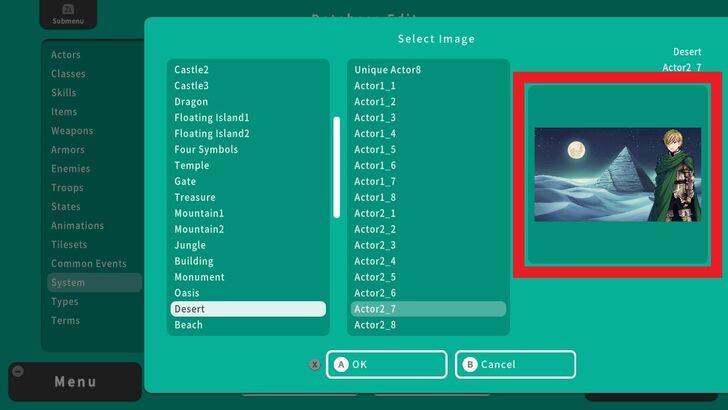
Task: Open the Tilesets menu item
Action: (69, 245)
